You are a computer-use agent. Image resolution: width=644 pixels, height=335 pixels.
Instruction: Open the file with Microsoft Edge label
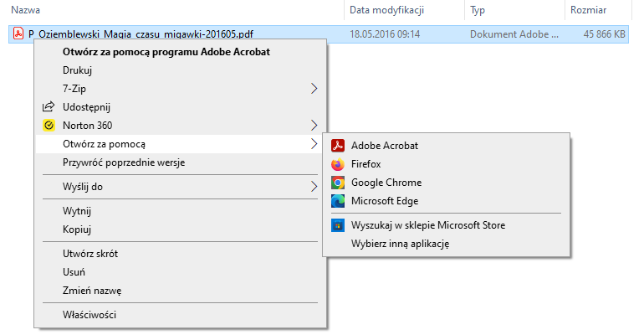coord(385,201)
